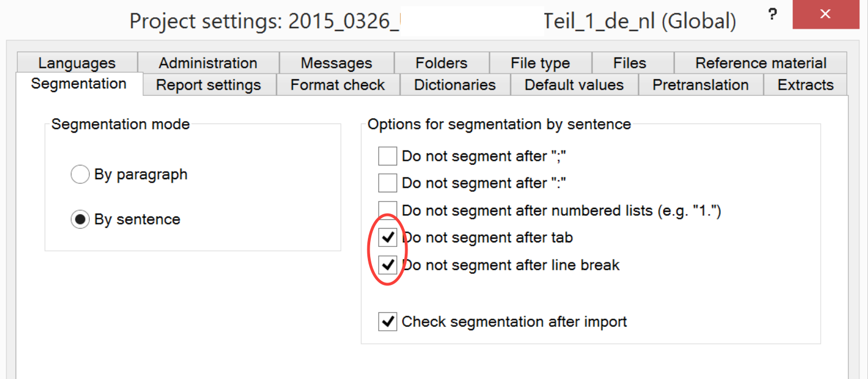Screen dimensions: 868x379
Task: Choose By sentence segmentation mode
Action: (x=80, y=219)
